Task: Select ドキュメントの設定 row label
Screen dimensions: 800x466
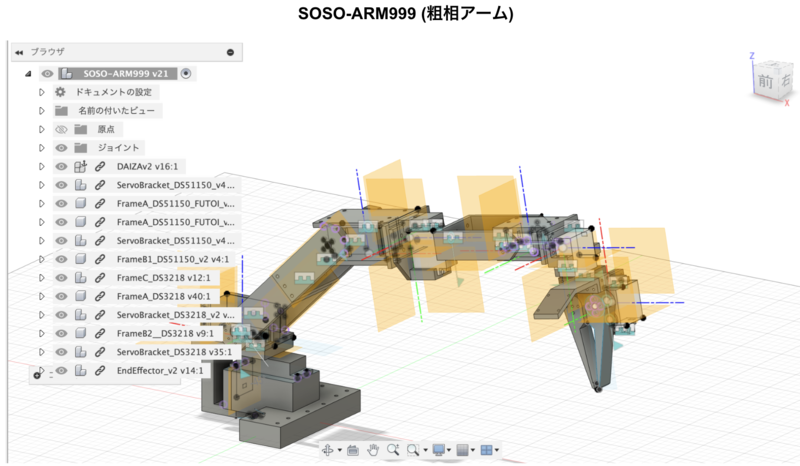Action: 114,92
